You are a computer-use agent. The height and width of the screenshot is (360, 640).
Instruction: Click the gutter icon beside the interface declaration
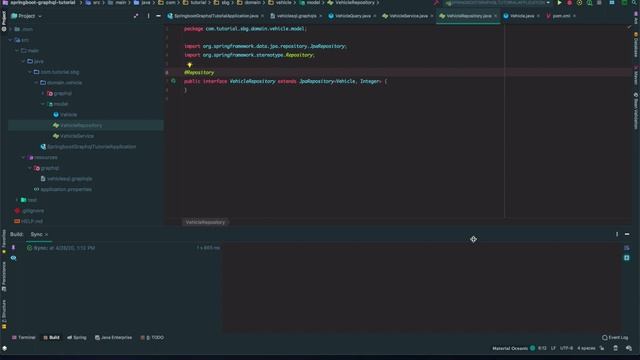click(x=173, y=81)
